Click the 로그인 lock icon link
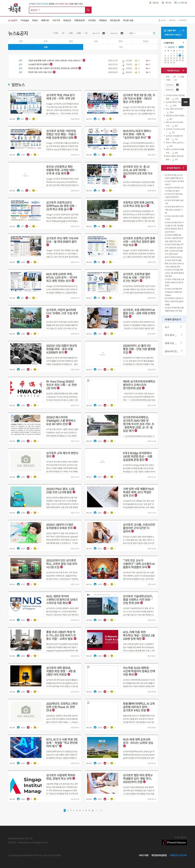The width and height of the screenshot is (195, 868). pyautogui.click(x=160, y=20)
